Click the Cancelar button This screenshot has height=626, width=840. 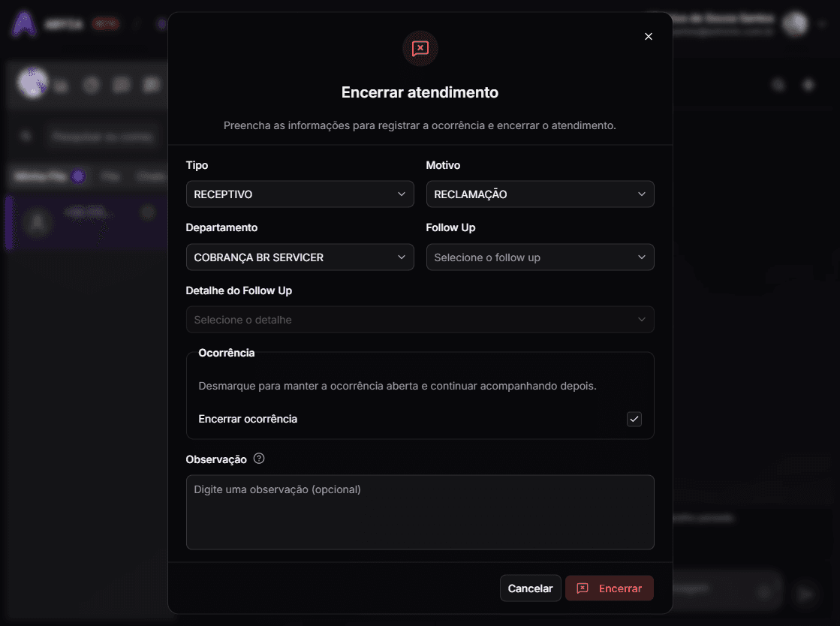(531, 588)
